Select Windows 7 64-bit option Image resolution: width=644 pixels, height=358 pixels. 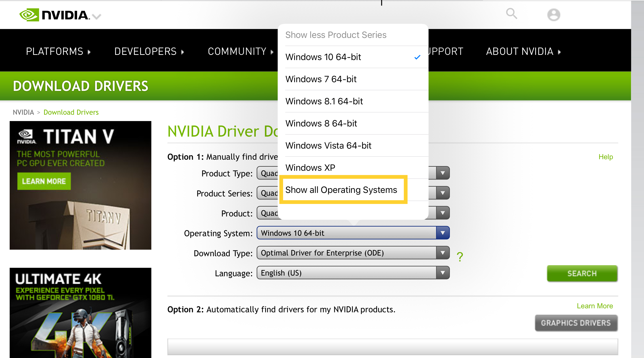(321, 79)
